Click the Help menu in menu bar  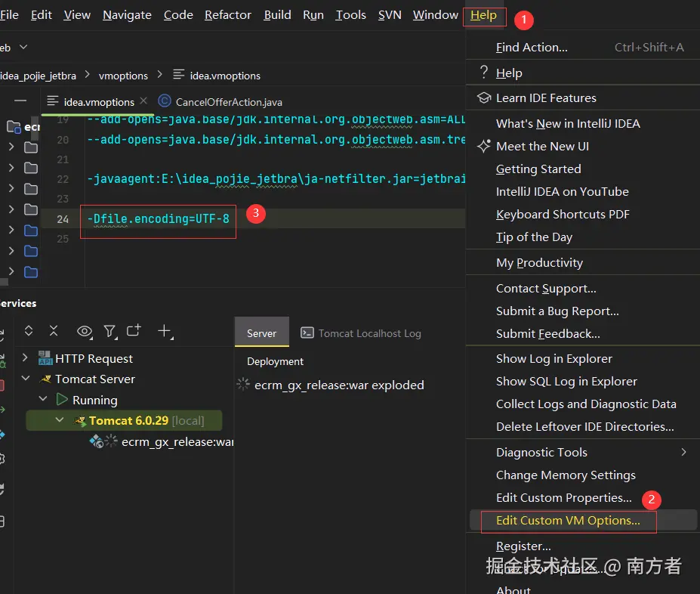(483, 15)
